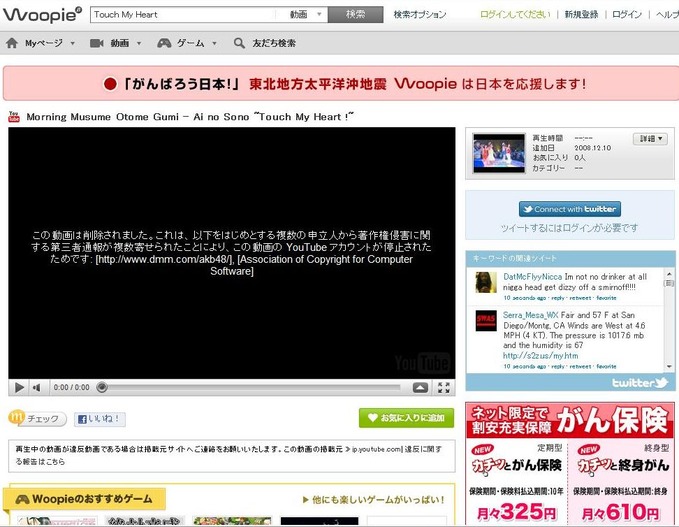This screenshot has height=527, width=679.
Task: Click the home icon beside Myページ
Action: coord(12,43)
